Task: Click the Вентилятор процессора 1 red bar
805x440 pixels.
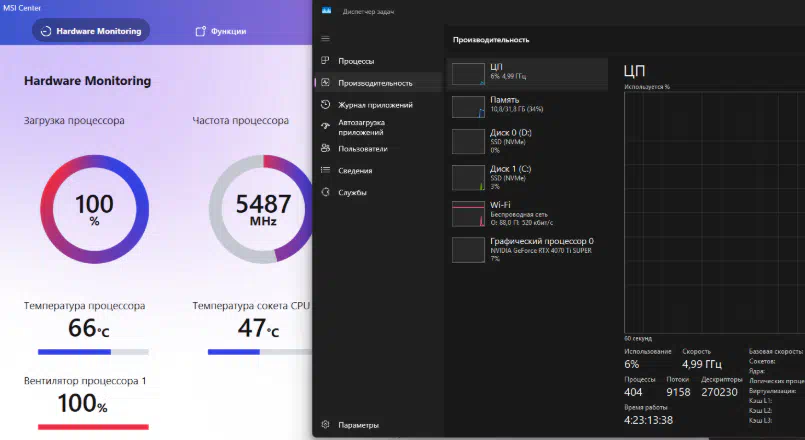Action: [93, 427]
